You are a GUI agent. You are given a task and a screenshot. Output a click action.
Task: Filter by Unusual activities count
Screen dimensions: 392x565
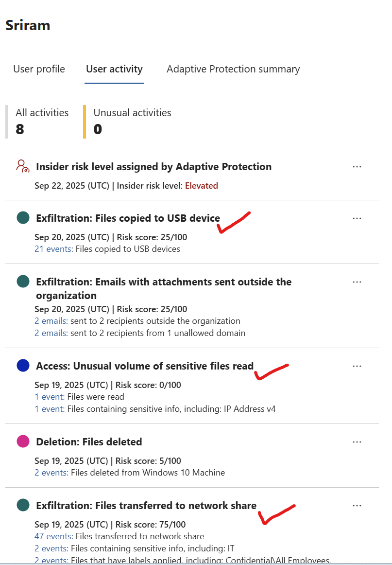coord(132,121)
